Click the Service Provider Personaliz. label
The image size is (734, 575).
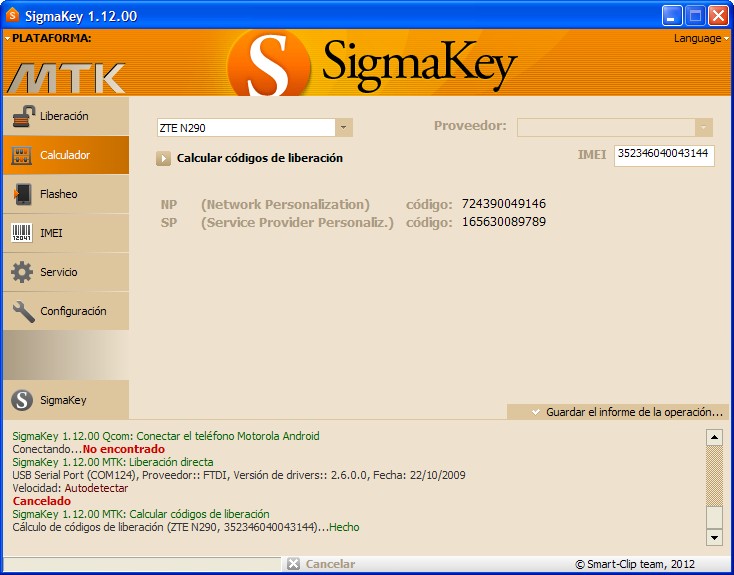pyautogui.click(x=297, y=222)
